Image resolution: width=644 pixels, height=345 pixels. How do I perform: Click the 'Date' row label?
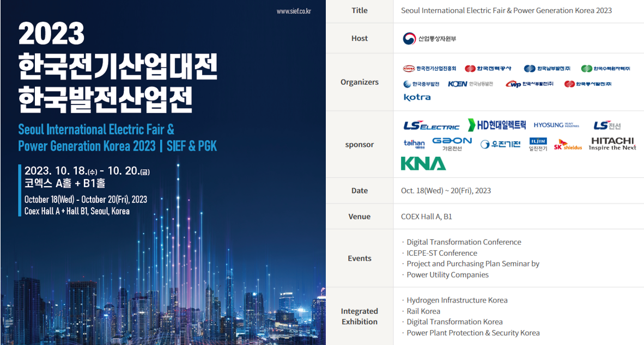(360, 191)
